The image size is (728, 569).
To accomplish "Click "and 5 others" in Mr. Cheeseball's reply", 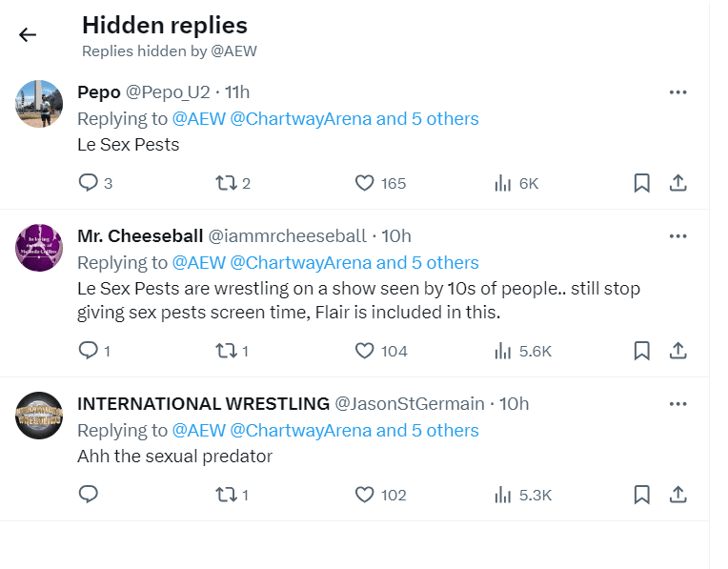I will (428, 263).
